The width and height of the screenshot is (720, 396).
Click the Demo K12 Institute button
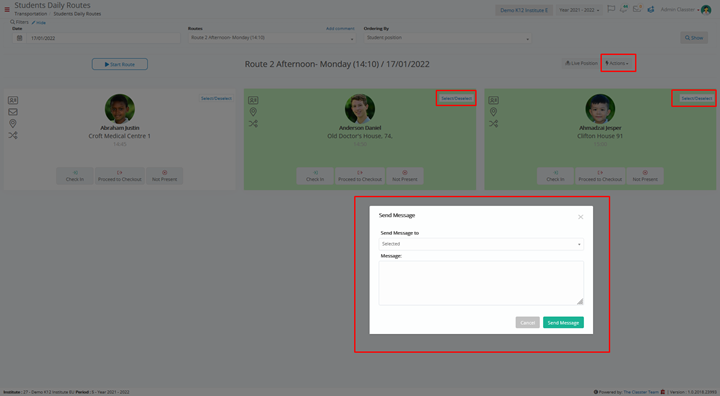coord(524,10)
